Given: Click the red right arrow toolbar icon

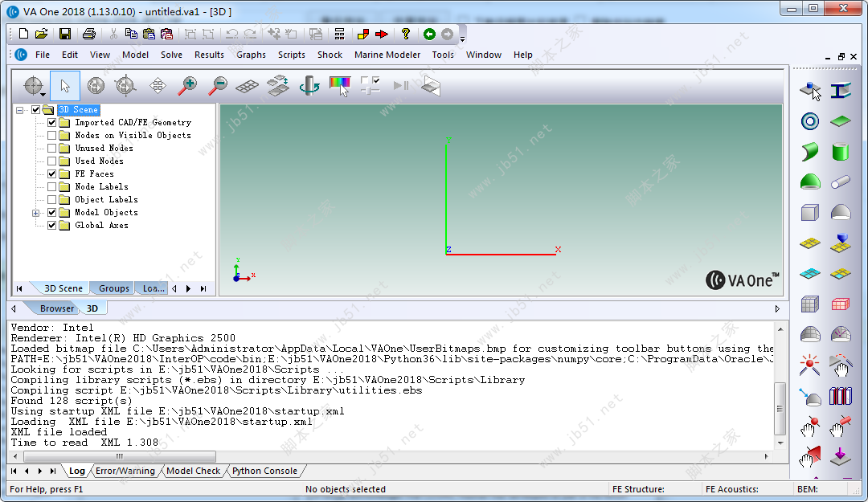Looking at the screenshot, I should pos(382,35).
